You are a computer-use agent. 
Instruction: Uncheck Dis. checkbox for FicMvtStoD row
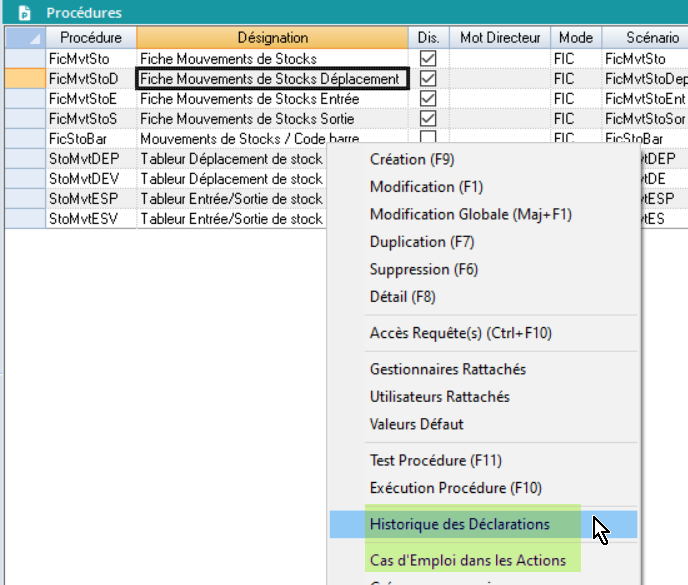(428, 79)
